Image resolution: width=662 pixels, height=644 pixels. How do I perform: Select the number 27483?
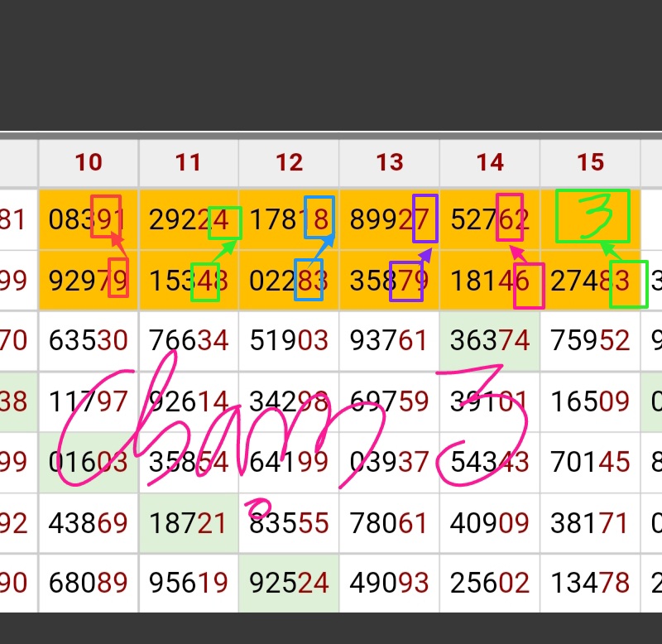pos(590,281)
